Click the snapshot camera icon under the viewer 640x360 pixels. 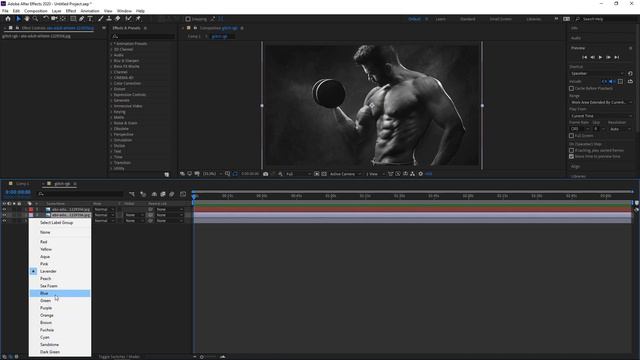pyautogui.click(x=266, y=174)
